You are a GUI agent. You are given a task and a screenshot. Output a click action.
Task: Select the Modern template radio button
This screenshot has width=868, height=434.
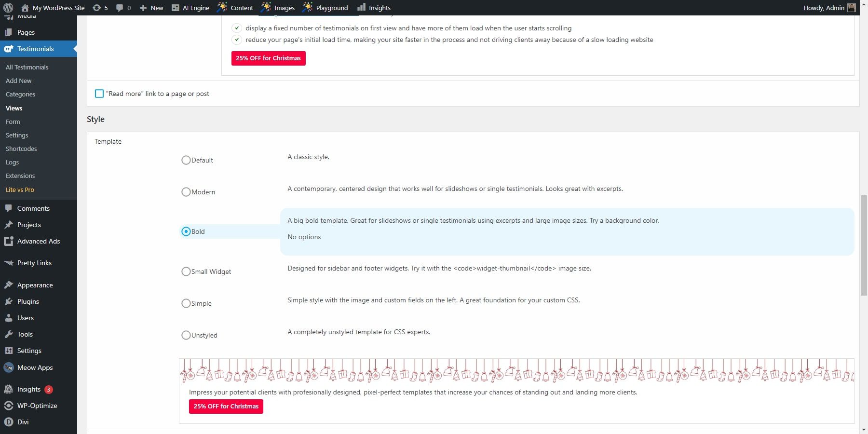click(186, 191)
